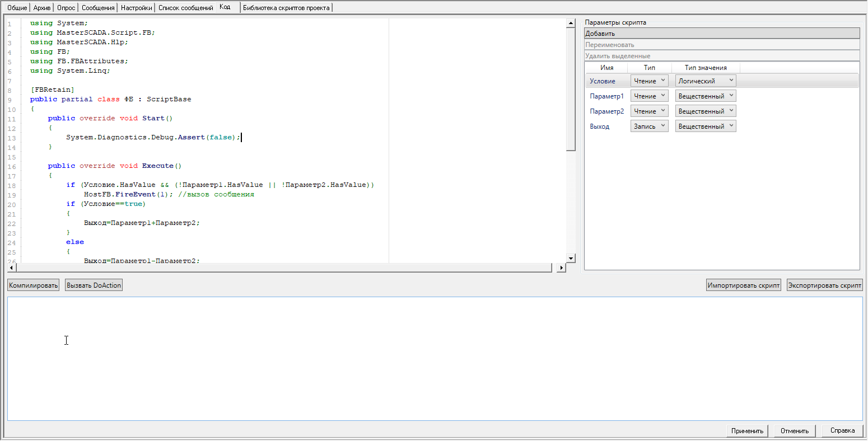The width and height of the screenshot is (868, 441).
Task: Click the [FBRetain] attribute line
Action: click(x=52, y=90)
